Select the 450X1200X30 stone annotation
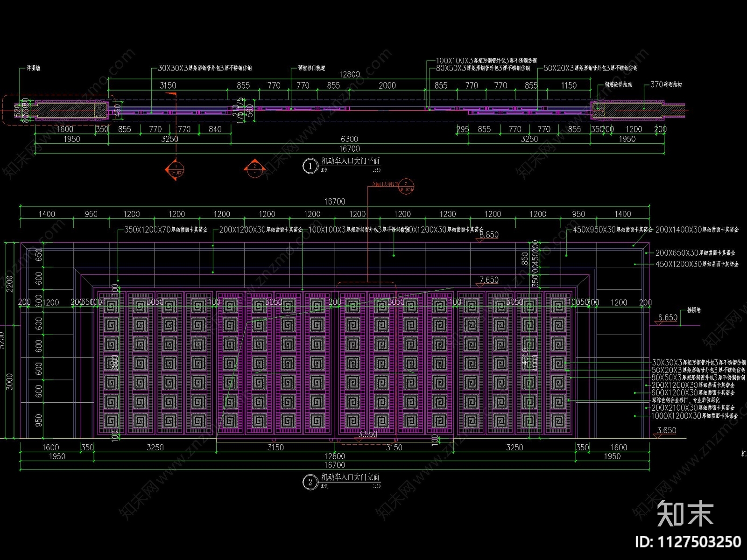747x560 pixels. [x=697, y=264]
